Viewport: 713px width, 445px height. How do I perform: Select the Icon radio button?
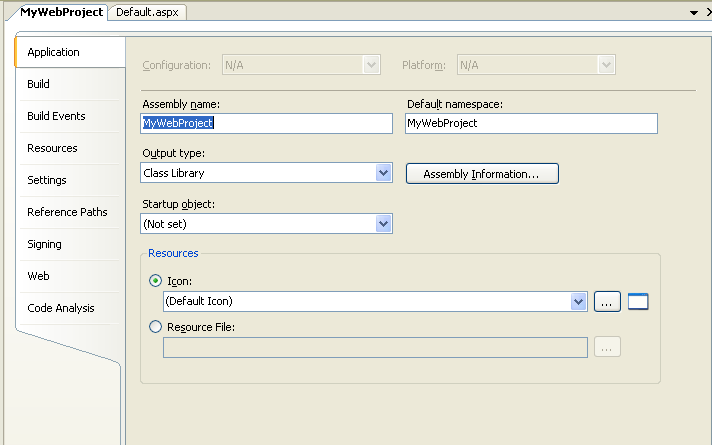tap(155, 281)
